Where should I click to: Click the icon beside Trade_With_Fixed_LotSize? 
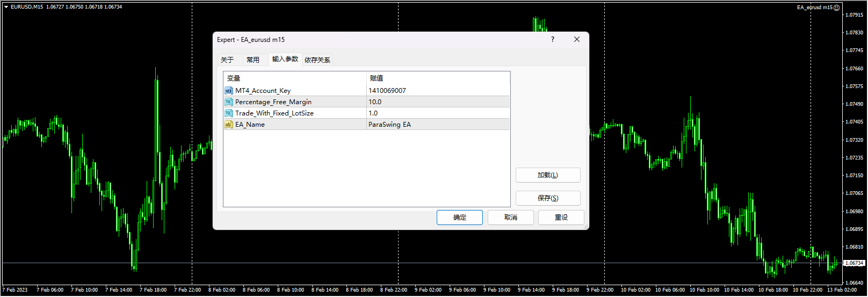coord(228,113)
